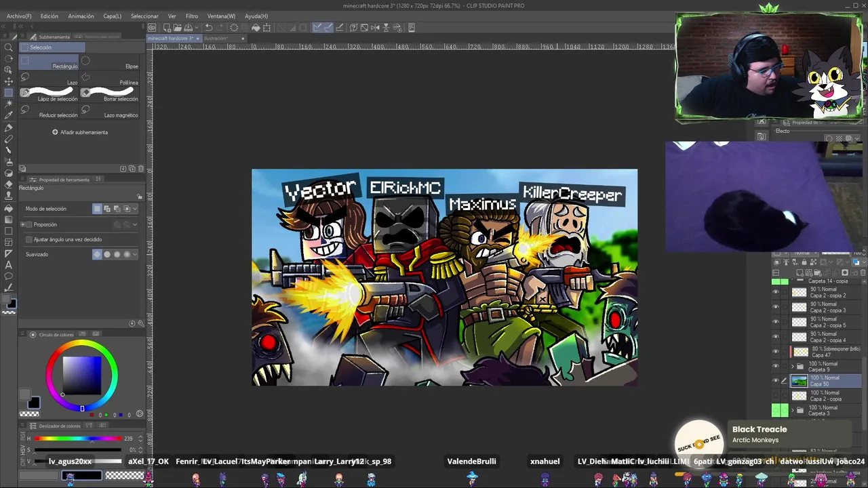The width and height of the screenshot is (868, 488).
Task: Choose the Reducir selección subtool
Action: point(50,112)
